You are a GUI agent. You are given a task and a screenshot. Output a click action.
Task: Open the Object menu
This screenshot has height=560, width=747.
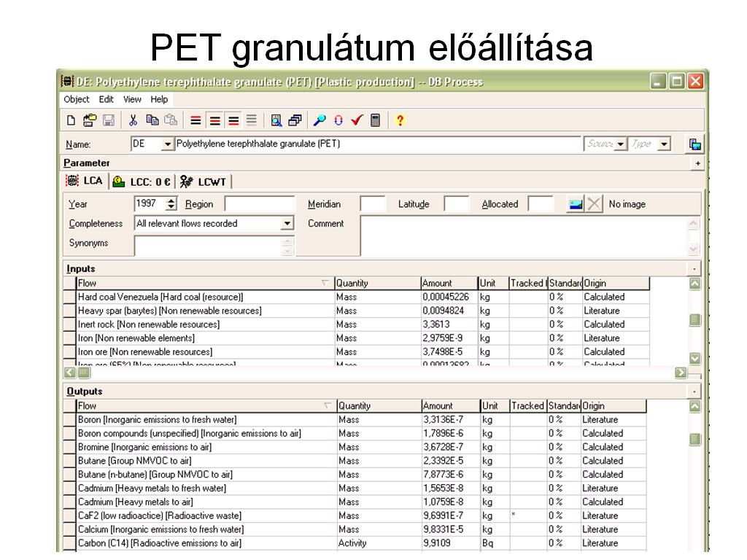[76, 99]
